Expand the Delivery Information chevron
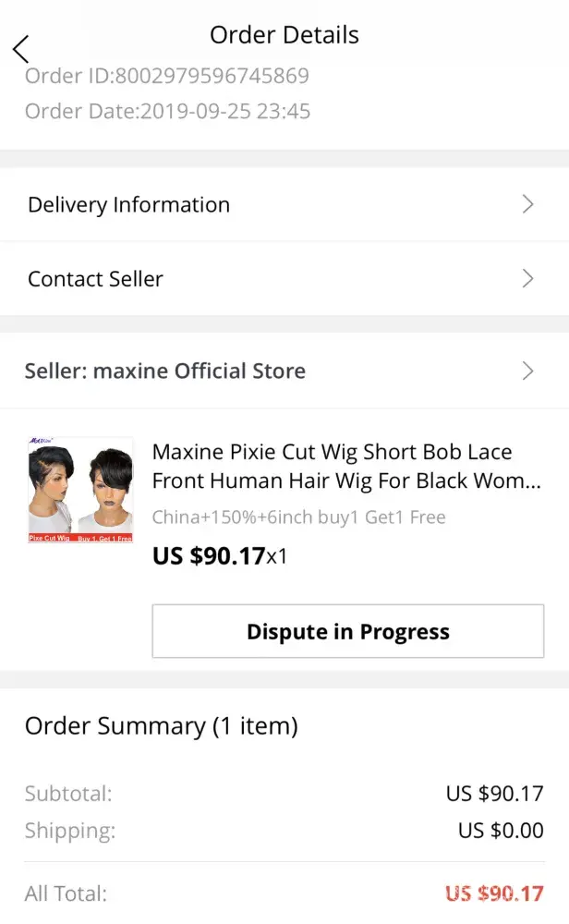 527,205
